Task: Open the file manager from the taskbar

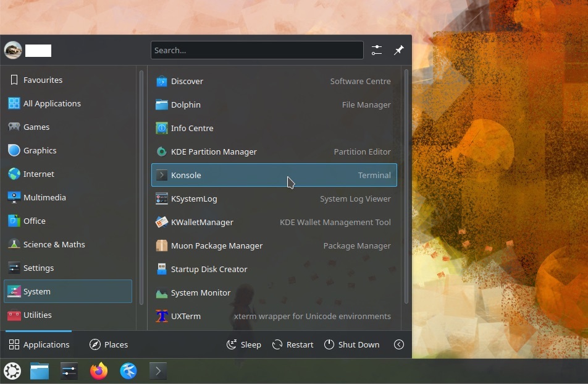Action: [x=40, y=371]
